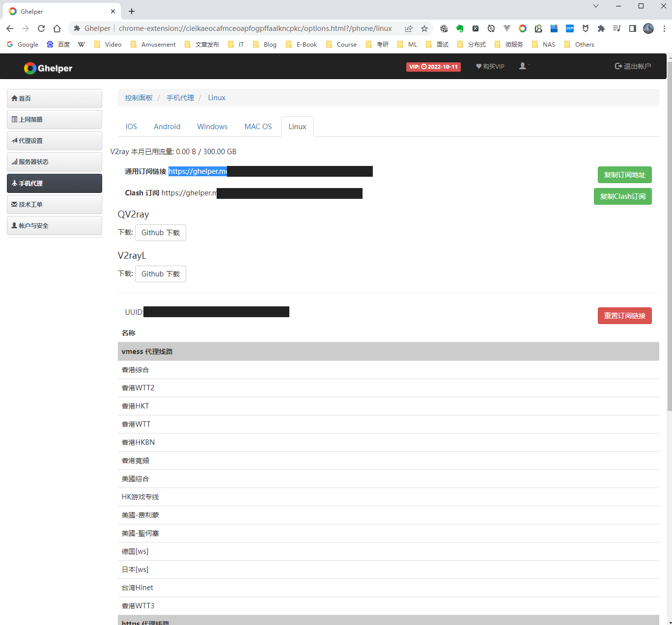Click the browser home icon
The height and width of the screenshot is (625, 672).
point(57,28)
